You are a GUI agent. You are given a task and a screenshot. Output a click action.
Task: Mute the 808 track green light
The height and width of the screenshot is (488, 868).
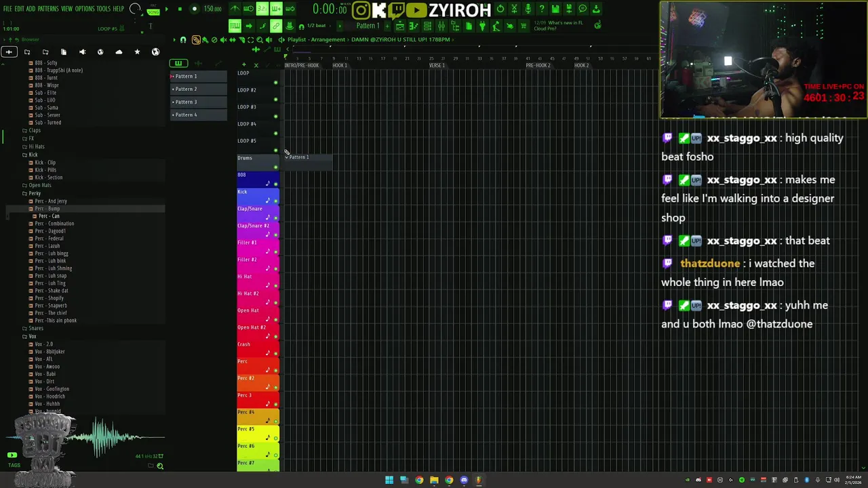pos(275,184)
